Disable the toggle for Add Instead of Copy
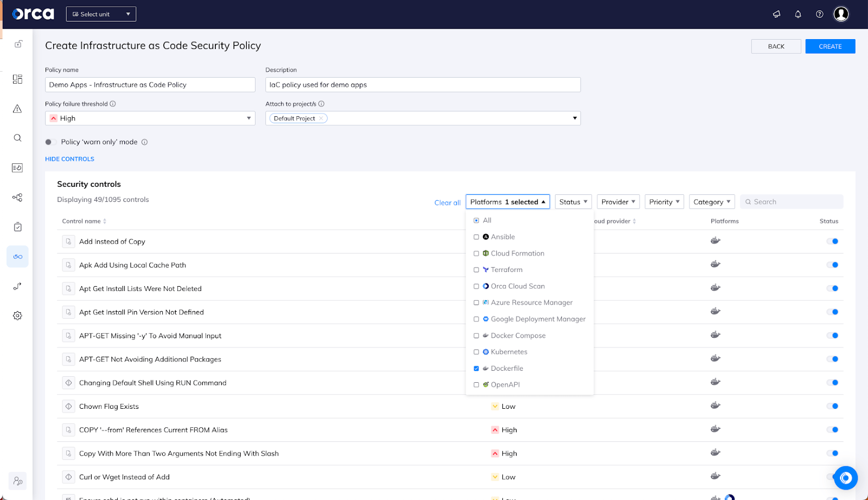Screen dimensions: 868x500 point(833,241)
